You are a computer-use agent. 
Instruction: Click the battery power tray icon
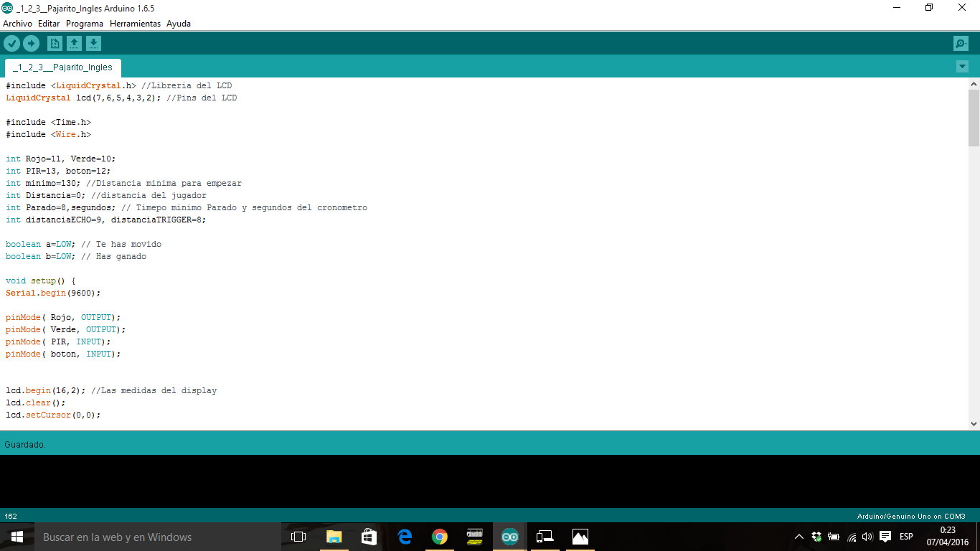click(x=834, y=537)
